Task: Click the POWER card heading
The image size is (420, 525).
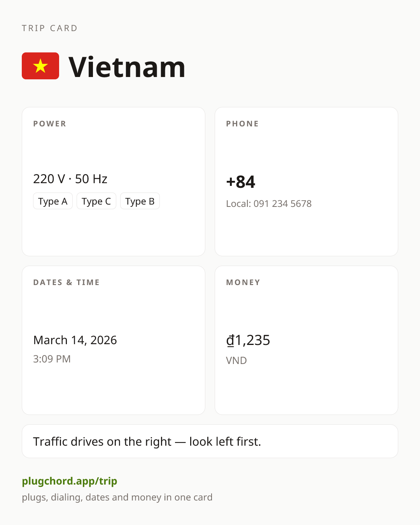Action: tap(50, 124)
